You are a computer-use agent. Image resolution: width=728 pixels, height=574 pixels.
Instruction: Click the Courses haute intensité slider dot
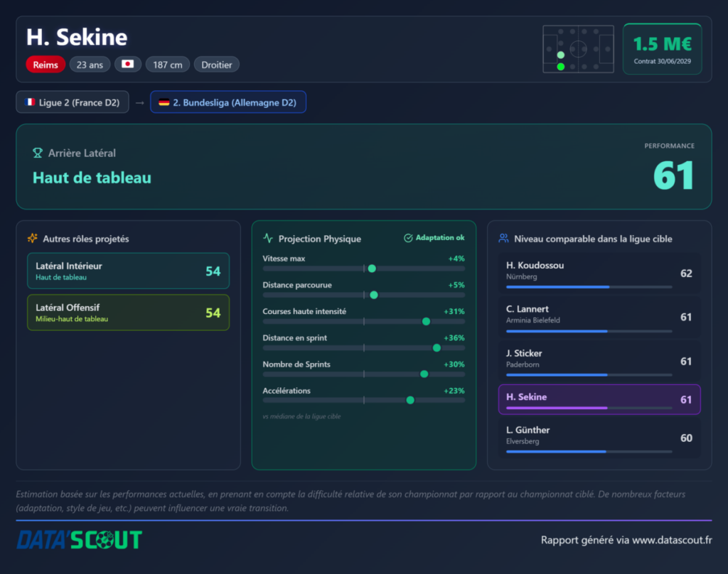[427, 321]
